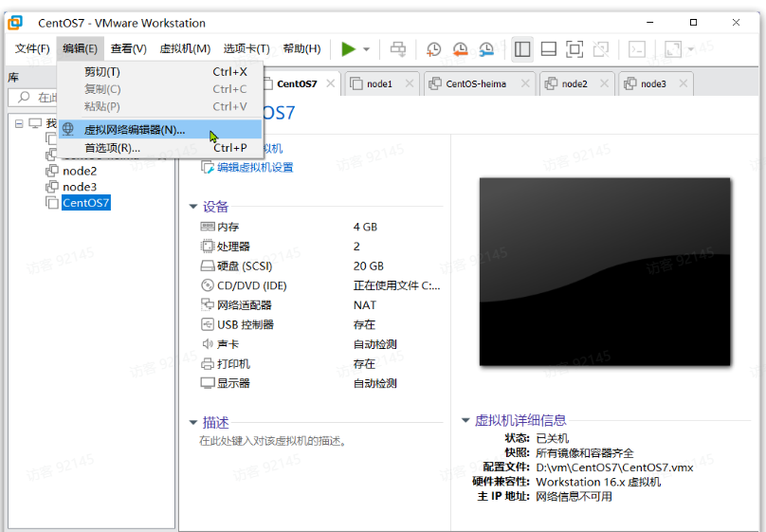
Task: Open the 内存 device setting
Action: [x=228, y=227]
